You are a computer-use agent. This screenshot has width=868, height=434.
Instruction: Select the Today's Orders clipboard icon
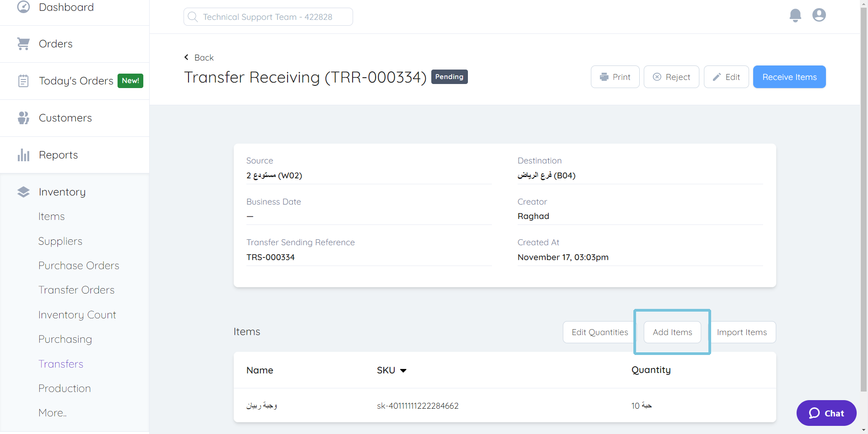24,80
